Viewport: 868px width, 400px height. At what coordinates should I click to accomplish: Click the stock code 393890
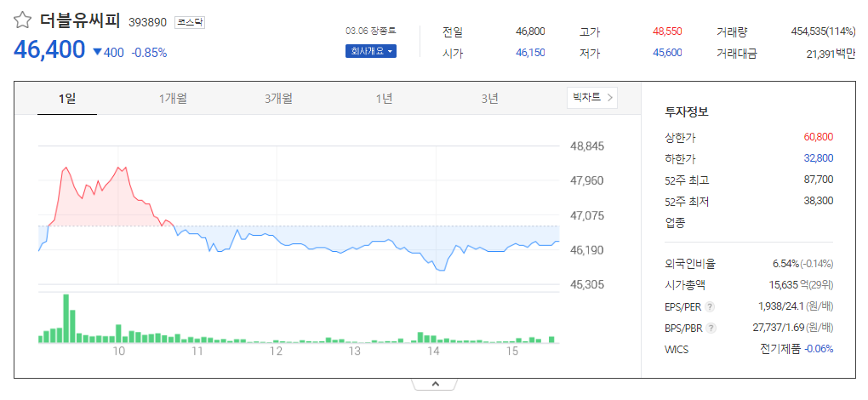click(x=147, y=22)
